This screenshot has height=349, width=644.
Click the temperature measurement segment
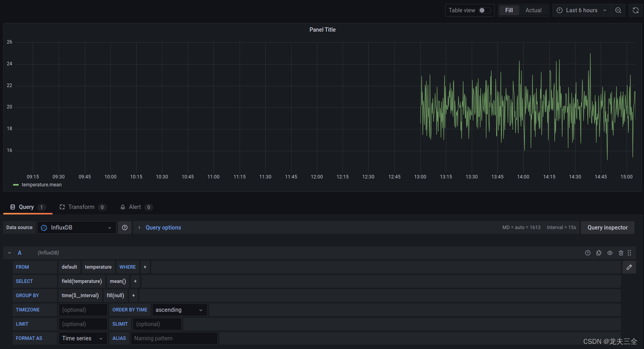pyautogui.click(x=98, y=267)
